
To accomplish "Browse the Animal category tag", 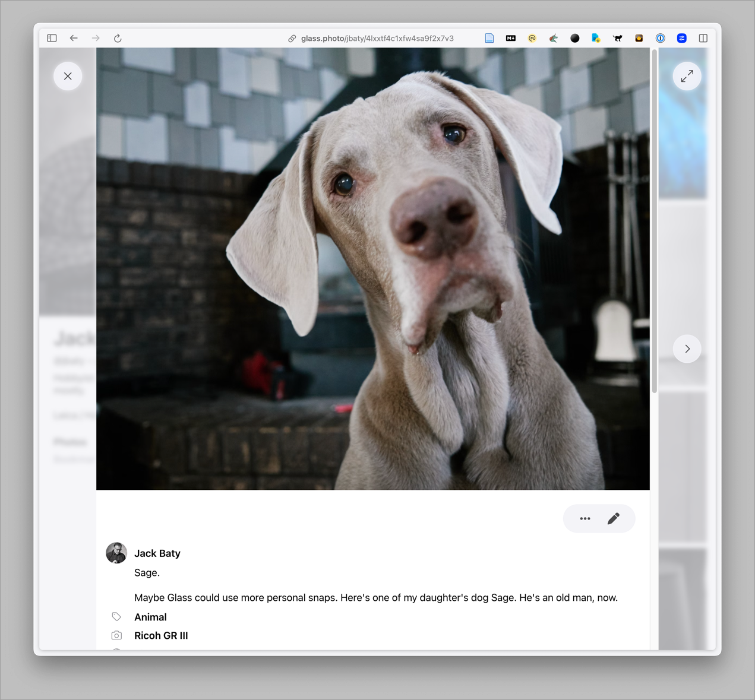I will pyautogui.click(x=150, y=617).
